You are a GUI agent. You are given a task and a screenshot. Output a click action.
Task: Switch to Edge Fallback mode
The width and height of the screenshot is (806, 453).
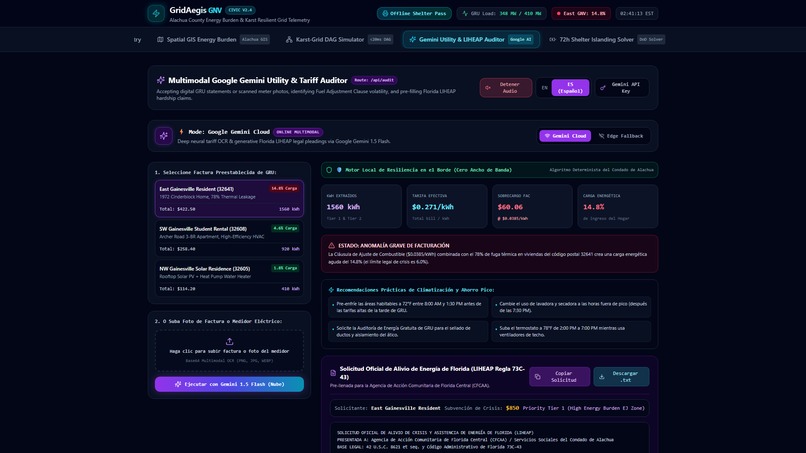620,136
